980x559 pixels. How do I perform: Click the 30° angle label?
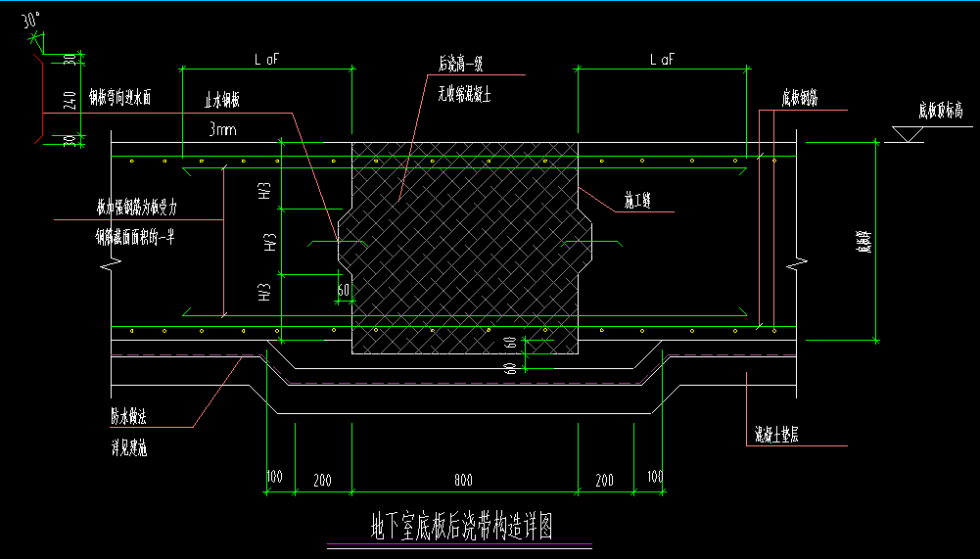(31, 20)
